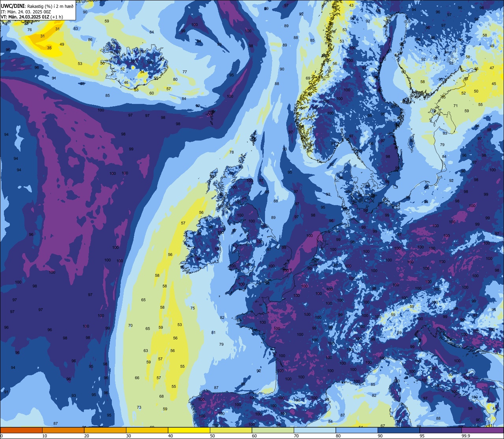Pick the 90–95 dark blue legend swatch

click(398, 430)
